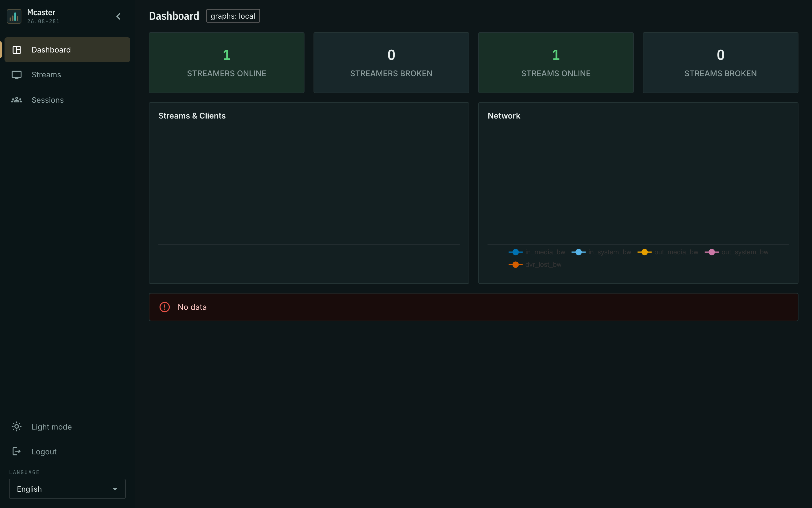Switch to Light mode
This screenshot has height=508, width=812.
(x=67, y=427)
